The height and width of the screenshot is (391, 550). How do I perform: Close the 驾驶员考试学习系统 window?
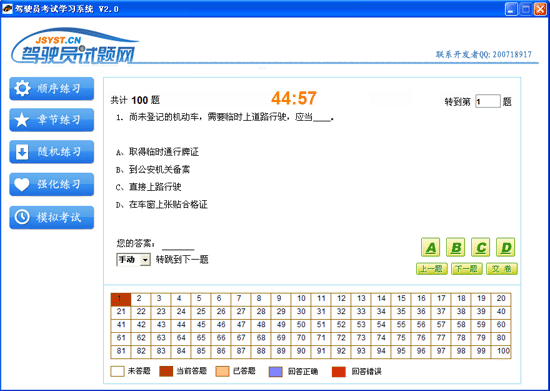(x=540, y=9)
